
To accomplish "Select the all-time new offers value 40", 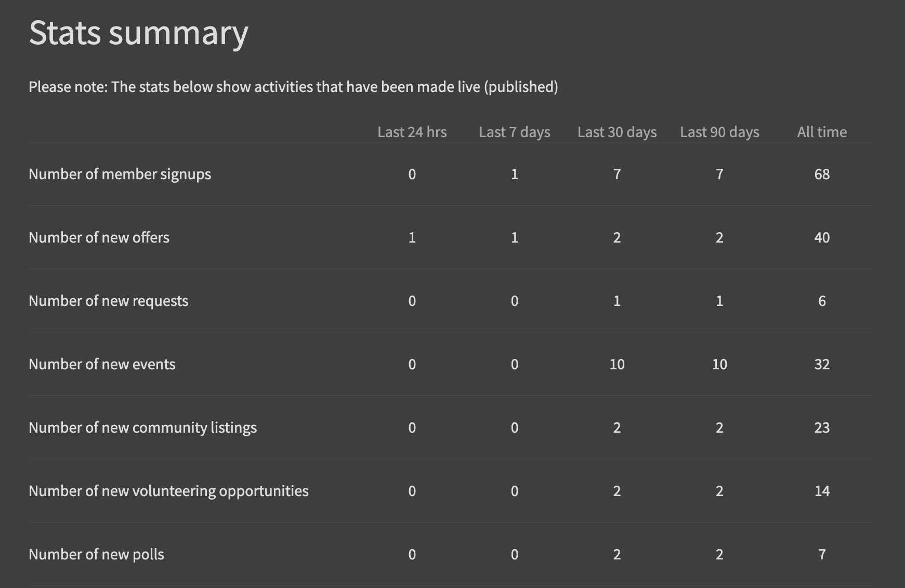I will tap(822, 237).
